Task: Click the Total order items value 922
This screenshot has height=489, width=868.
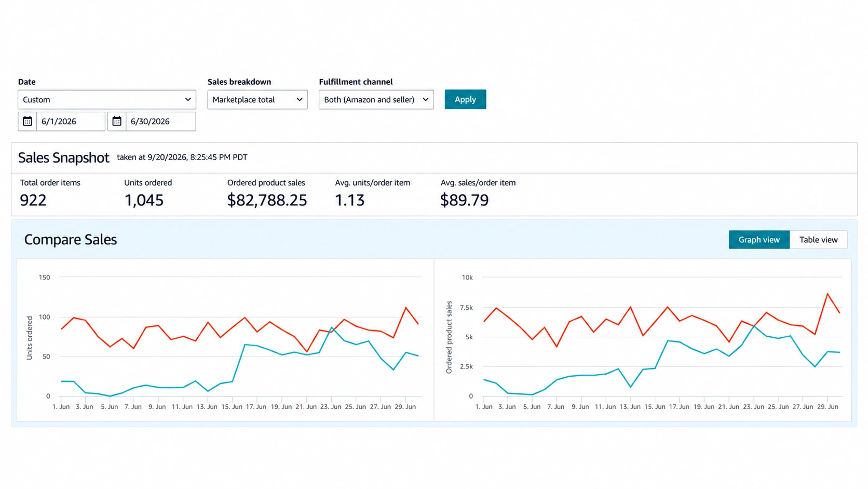Action: (x=33, y=200)
